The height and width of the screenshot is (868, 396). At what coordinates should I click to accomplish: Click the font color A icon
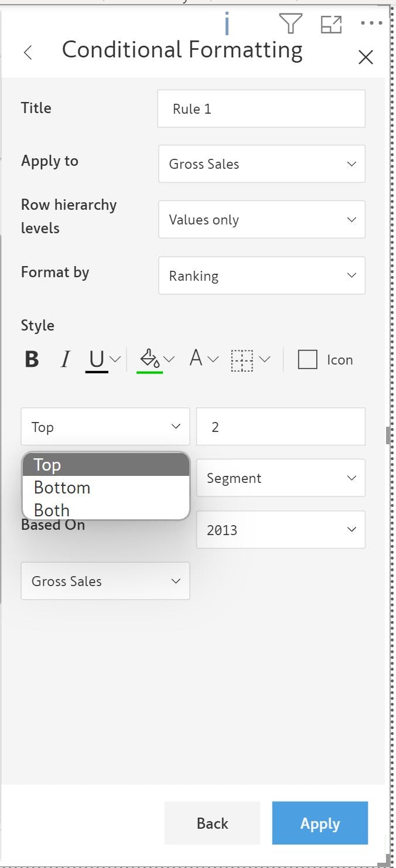point(196,359)
